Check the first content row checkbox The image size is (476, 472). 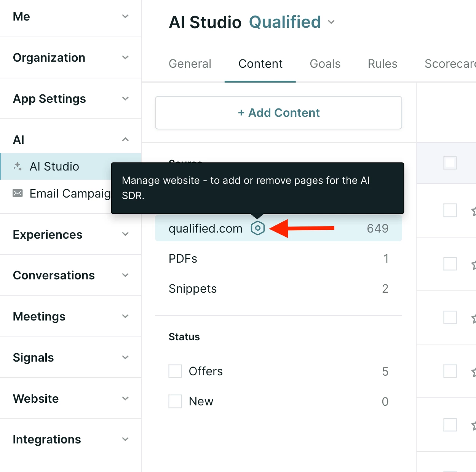coord(450,210)
